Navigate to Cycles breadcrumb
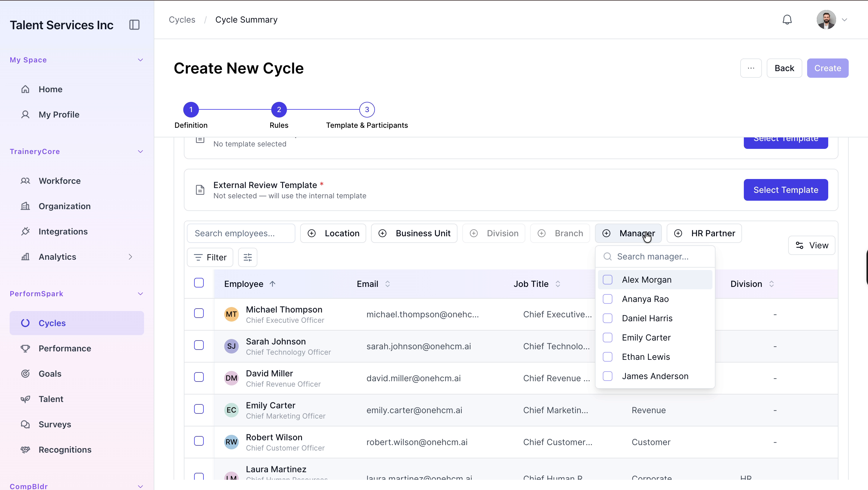The image size is (868, 490). (182, 20)
